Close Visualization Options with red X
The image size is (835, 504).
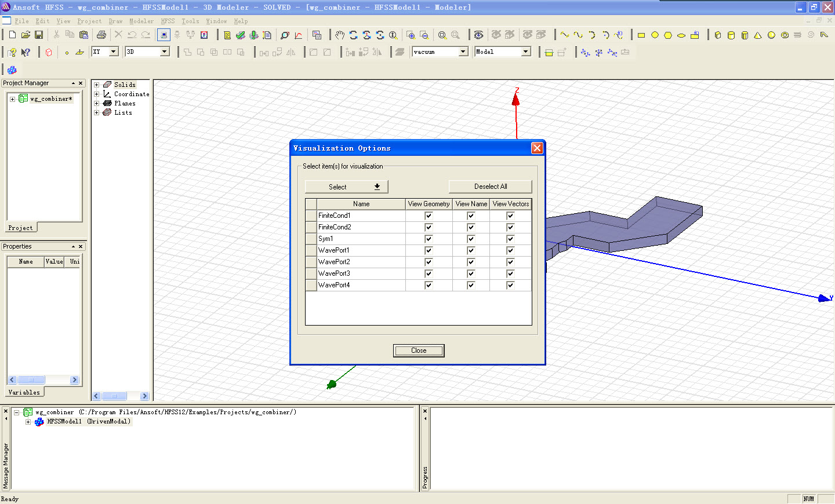pyautogui.click(x=537, y=148)
